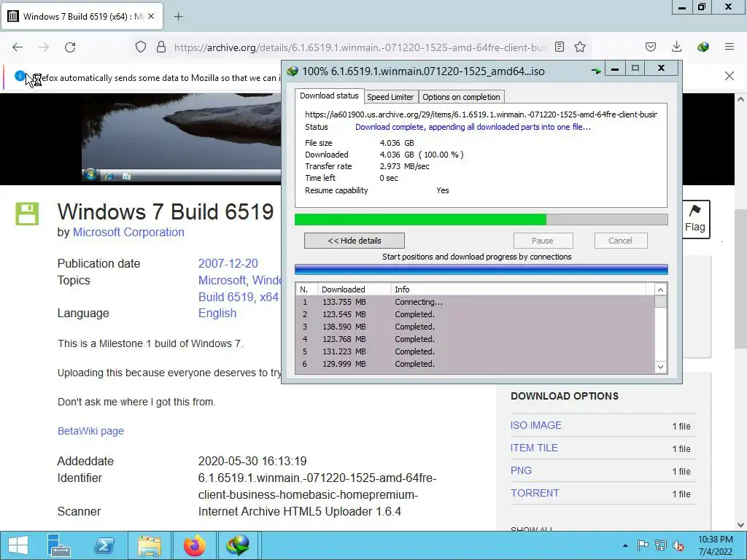The height and width of the screenshot is (560, 747).
Task: Click the Firefox back arrow
Action: click(x=18, y=47)
